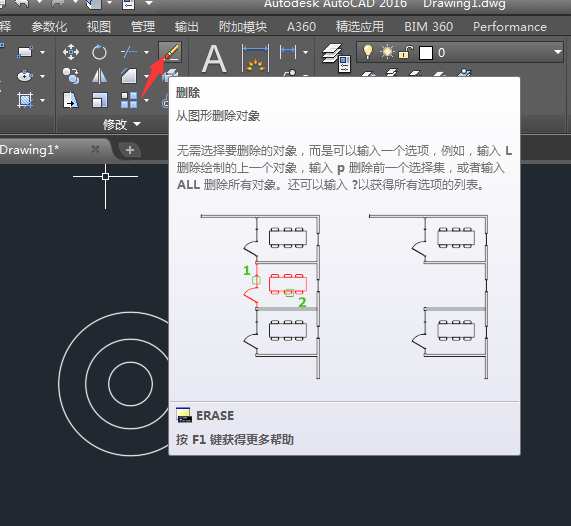The height and width of the screenshot is (526, 571).
Task: Click 按 F1 键获得更多帮助 text
Action: [235, 440]
